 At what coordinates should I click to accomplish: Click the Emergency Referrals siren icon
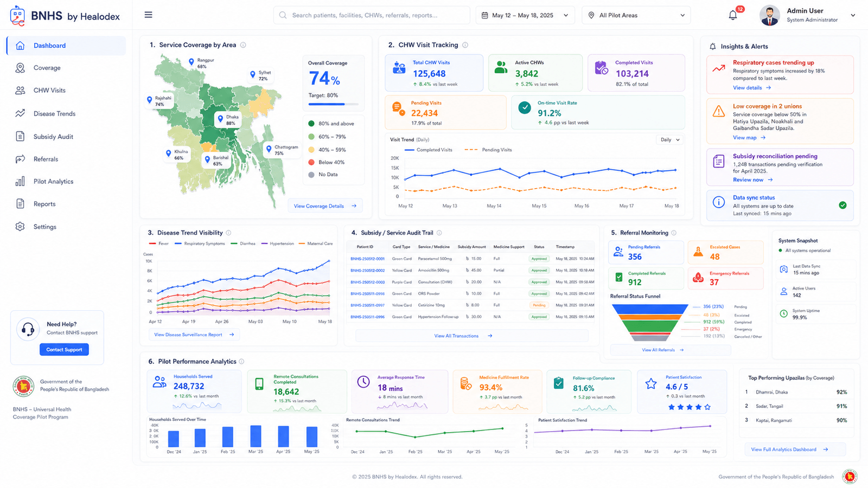coord(698,278)
